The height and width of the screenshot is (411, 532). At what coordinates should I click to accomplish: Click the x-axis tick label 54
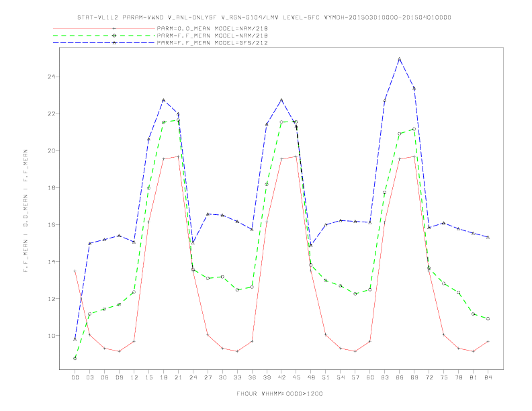(x=341, y=377)
